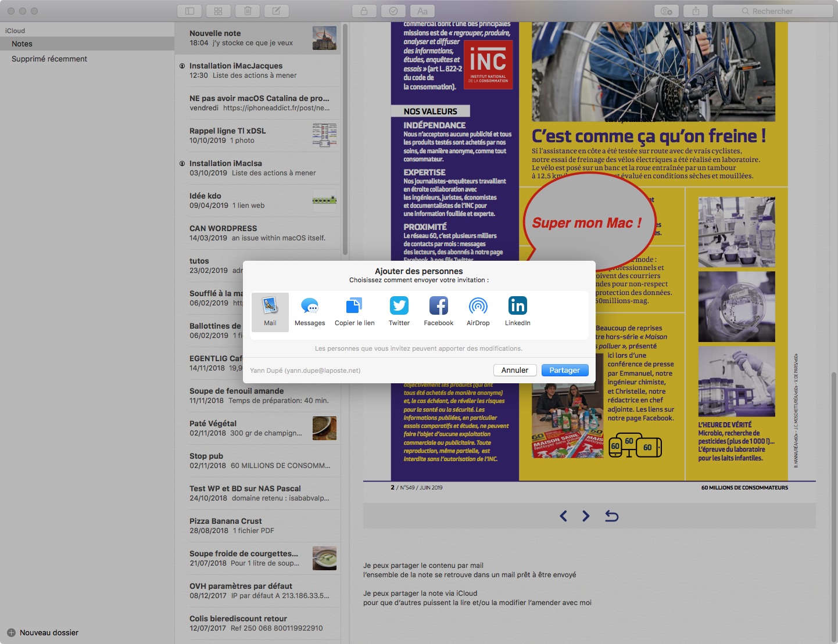
Task: Click the share icon in toolbar
Action: (696, 11)
